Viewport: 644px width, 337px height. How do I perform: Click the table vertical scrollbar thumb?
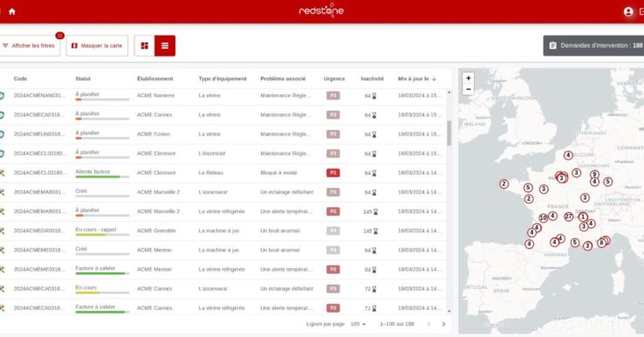click(x=449, y=133)
